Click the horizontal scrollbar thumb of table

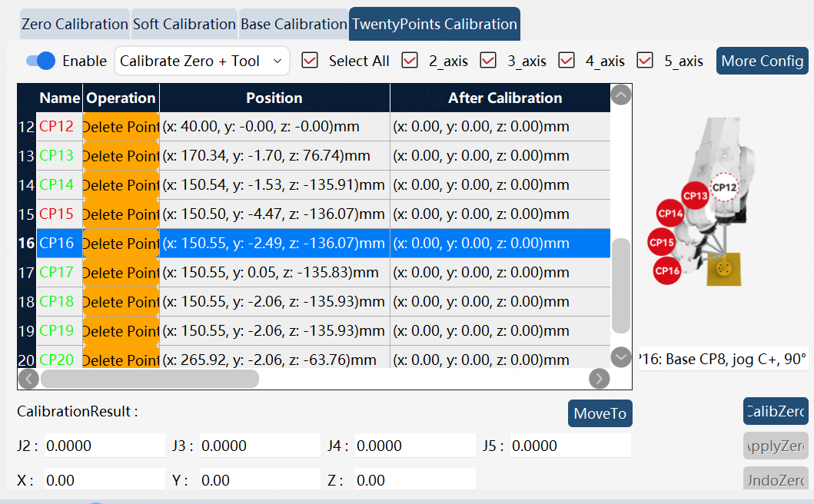150,379
